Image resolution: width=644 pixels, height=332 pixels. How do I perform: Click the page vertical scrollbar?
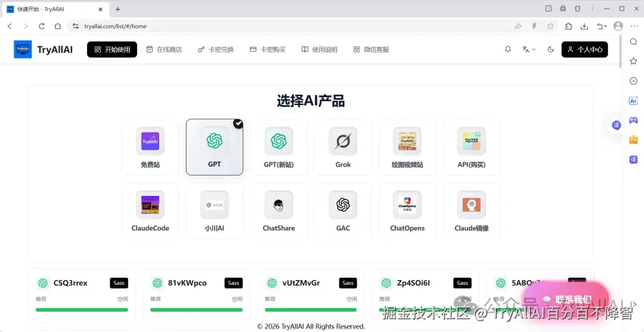[620, 51]
